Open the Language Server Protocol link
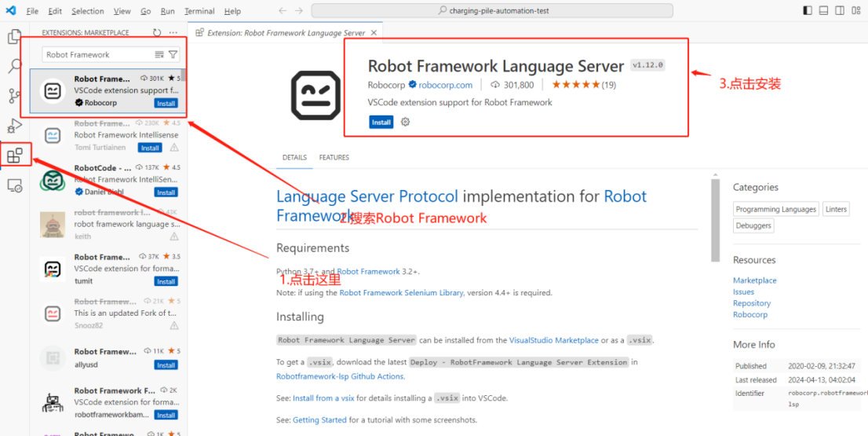 coord(367,196)
